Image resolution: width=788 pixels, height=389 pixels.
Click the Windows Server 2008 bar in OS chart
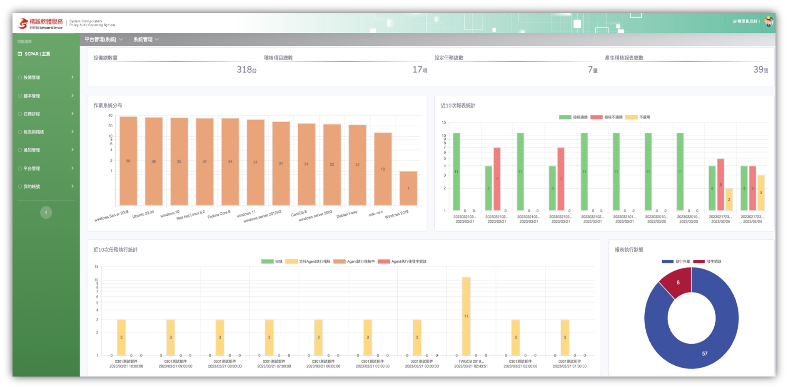click(128, 161)
